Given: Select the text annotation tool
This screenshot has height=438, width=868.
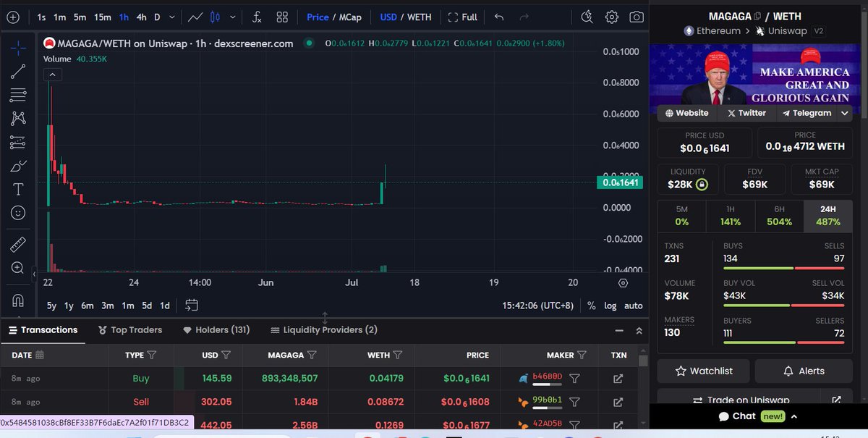Looking at the screenshot, I should (x=18, y=189).
